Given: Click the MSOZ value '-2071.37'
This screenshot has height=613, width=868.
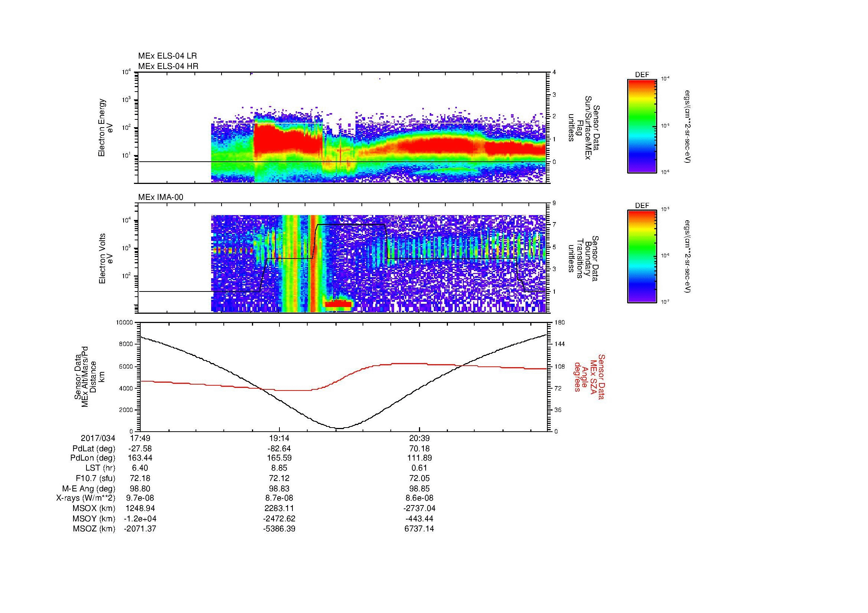Looking at the screenshot, I should point(140,529).
